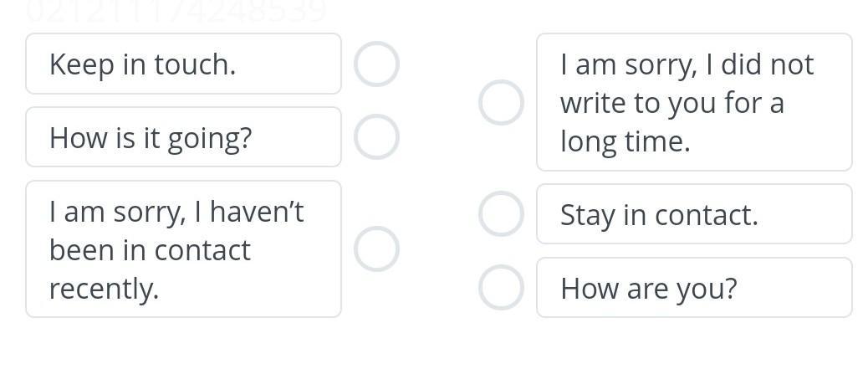Select the circle next to 'Keep in touch.'
This screenshot has width=868, height=369.
pyautogui.click(x=376, y=64)
